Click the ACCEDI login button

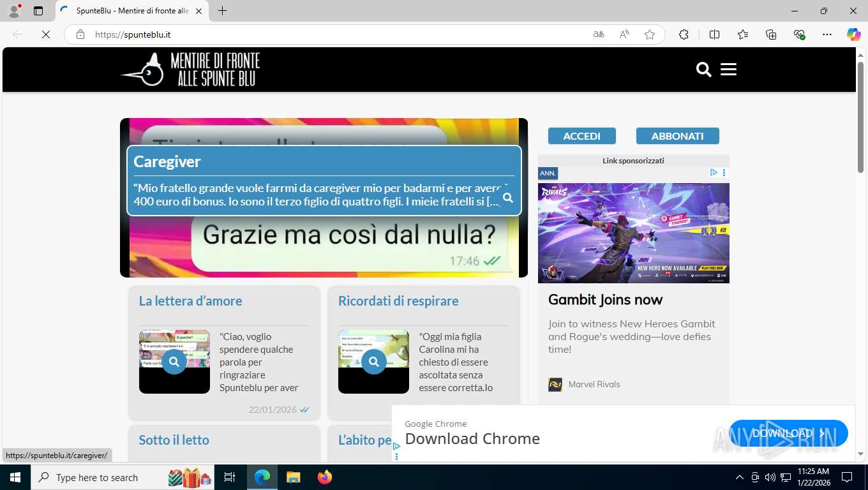pos(582,136)
